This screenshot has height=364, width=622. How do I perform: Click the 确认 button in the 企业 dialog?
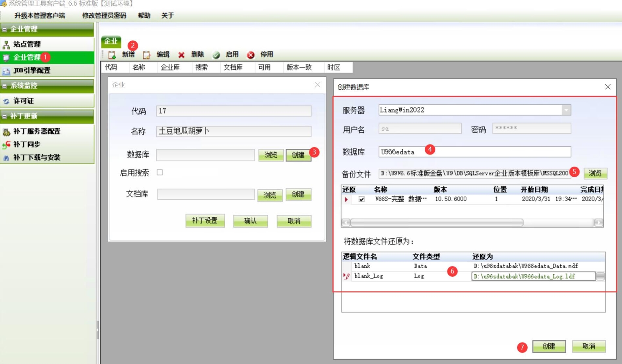250,221
